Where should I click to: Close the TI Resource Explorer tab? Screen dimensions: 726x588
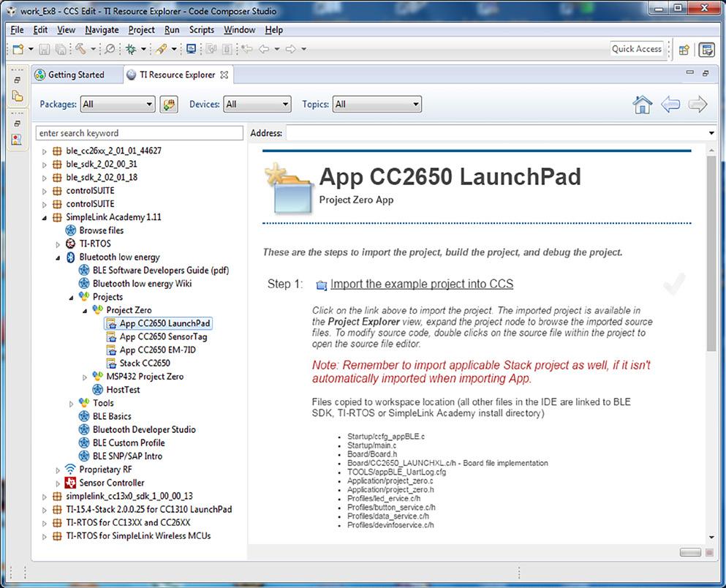pos(224,75)
